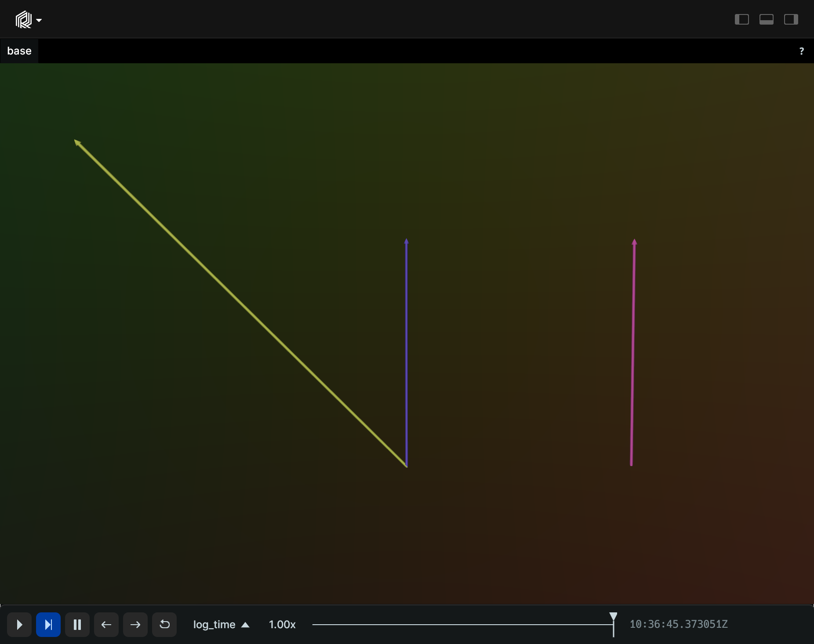814x644 pixels.
Task: Pause the timeline playback
Action: click(77, 624)
